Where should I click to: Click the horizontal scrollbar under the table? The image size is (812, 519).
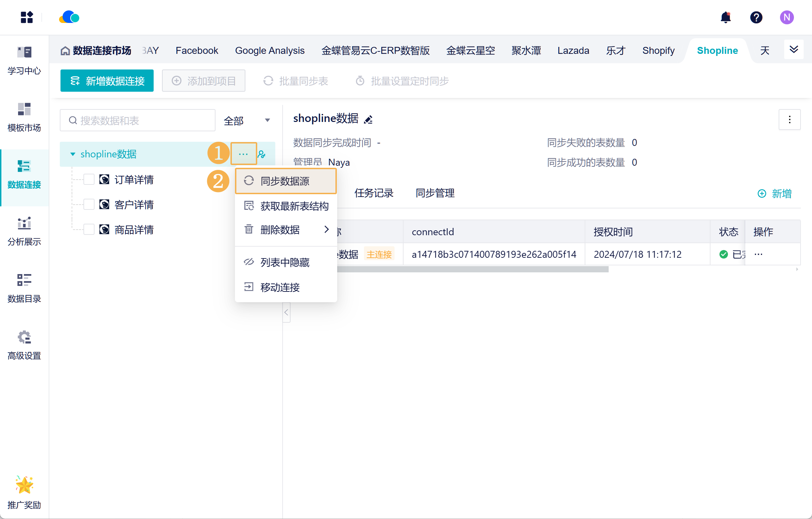(473, 269)
